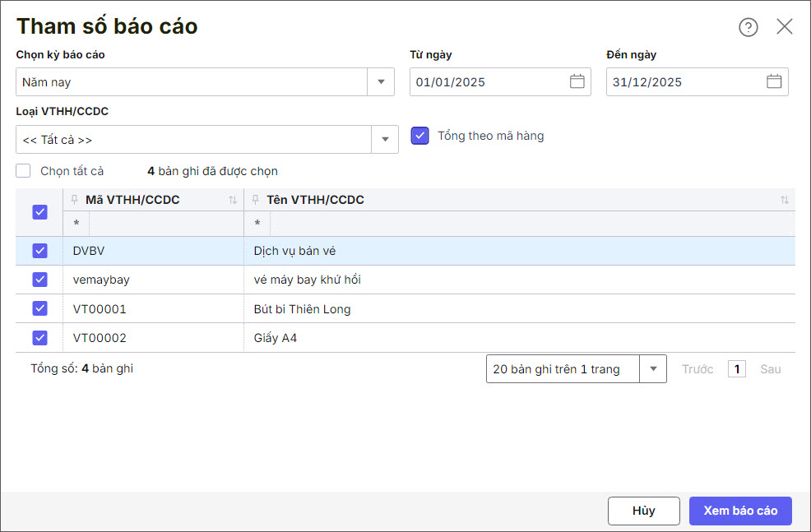Click pin icon on Mã VTHH/CCDC column
The height and width of the screenshot is (532, 811).
coord(75,200)
